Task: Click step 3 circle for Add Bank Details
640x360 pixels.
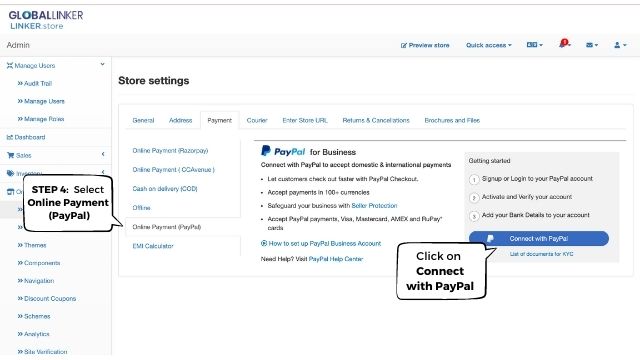Action: pos(474,216)
